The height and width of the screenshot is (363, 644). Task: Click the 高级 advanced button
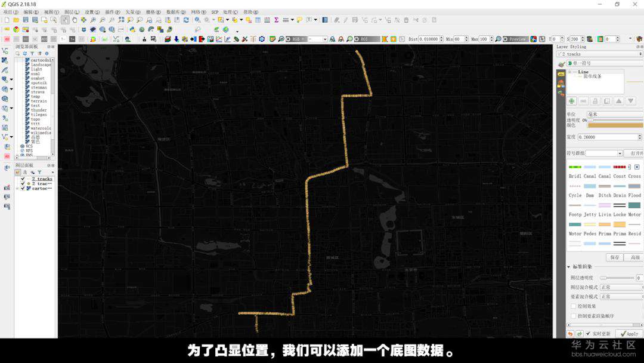(634, 257)
